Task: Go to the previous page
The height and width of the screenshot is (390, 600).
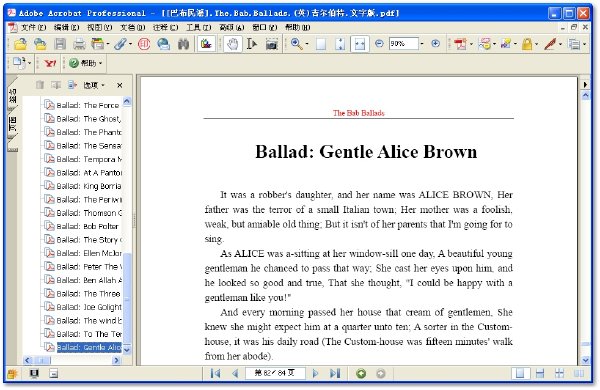Action: pos(235,373)
